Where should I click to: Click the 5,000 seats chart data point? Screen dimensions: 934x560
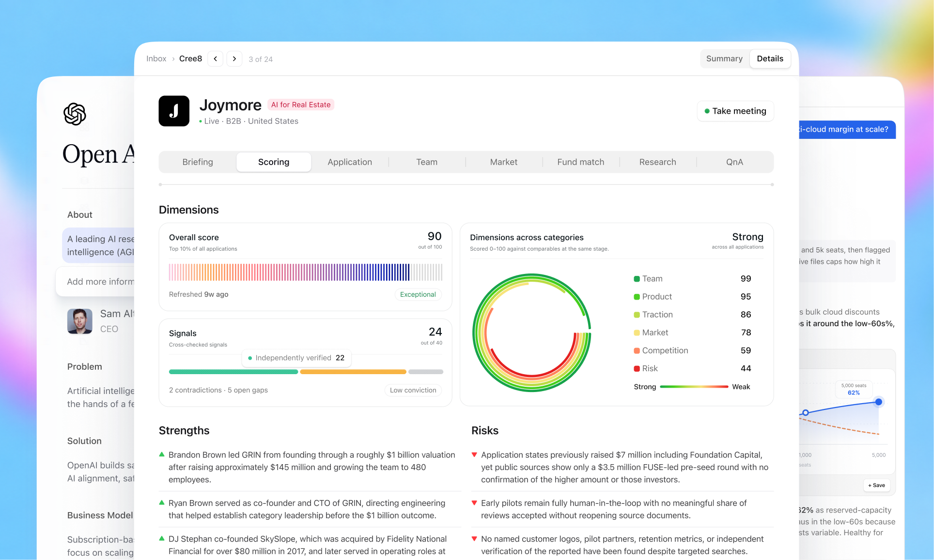(878, 402)
